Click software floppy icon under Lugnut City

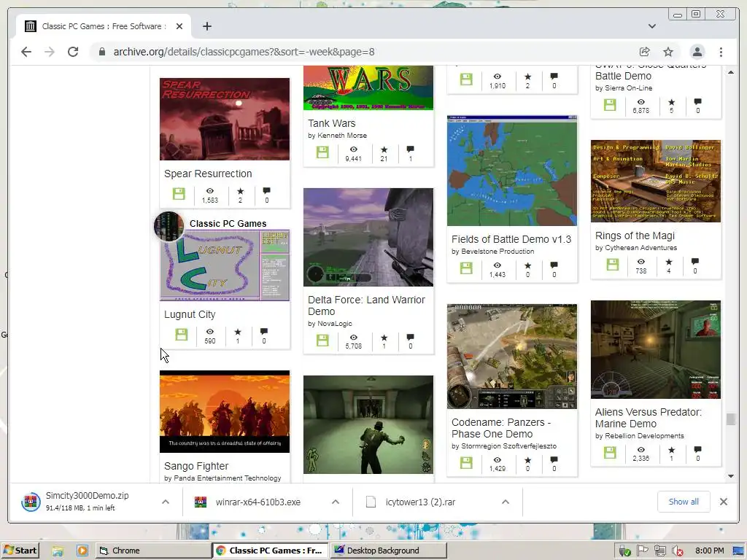[181, 334]
